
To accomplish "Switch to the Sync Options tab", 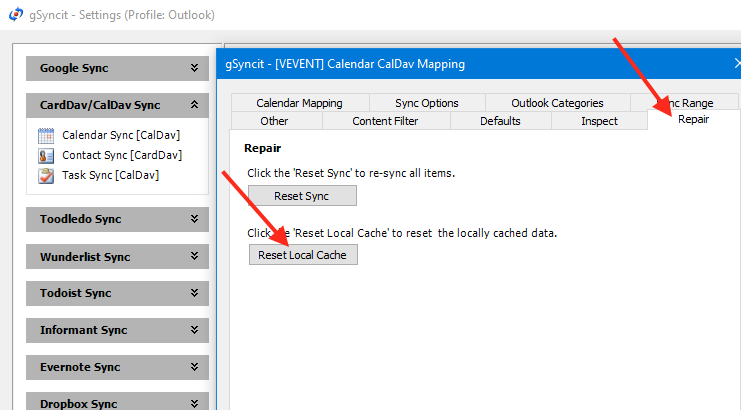I will (427, 102).
